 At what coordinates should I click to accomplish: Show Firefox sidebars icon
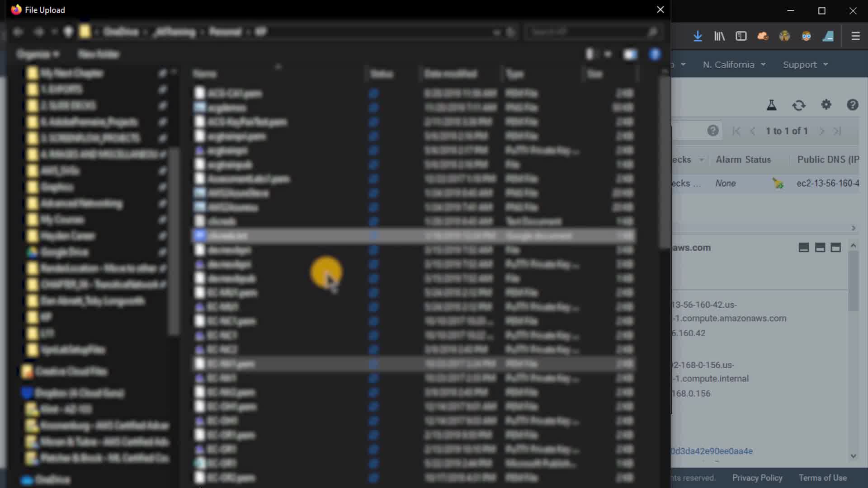tap(741, 36)
